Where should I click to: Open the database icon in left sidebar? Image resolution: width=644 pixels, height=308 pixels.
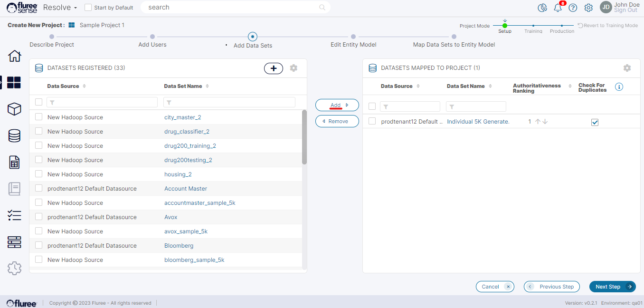click(x=14, y=136)
